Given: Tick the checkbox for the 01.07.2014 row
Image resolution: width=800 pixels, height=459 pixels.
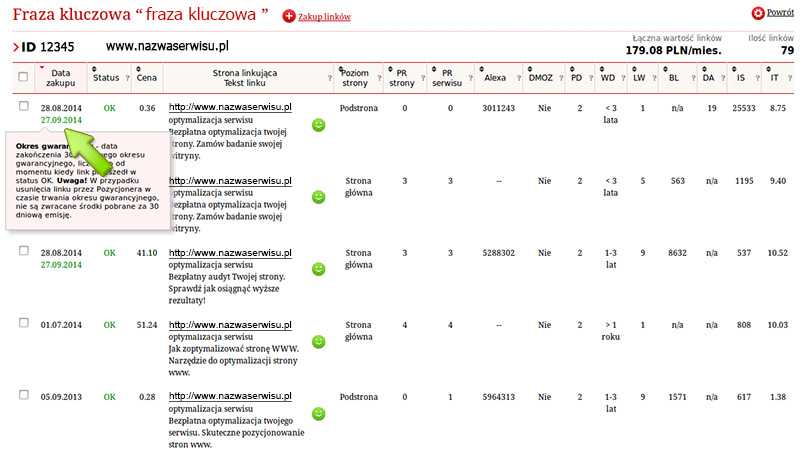Looking at the screenshot, I should (x=23, y=322).
